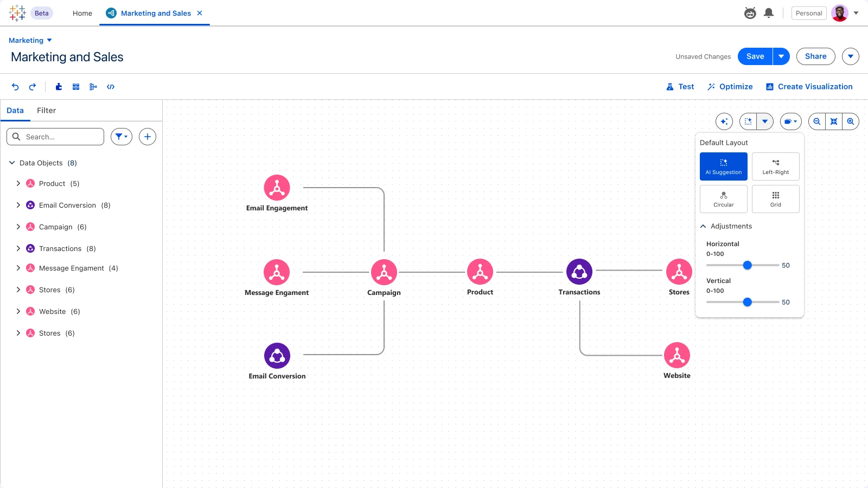This screenshot has width=868, height=488.
Task: Click the zoom in magnifier icon
Action: (x=851, y=121)
